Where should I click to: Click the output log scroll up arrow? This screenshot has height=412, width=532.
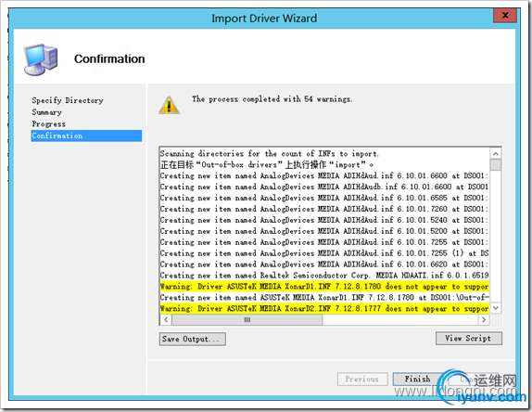pyautogui.click(x=496, y=154)
